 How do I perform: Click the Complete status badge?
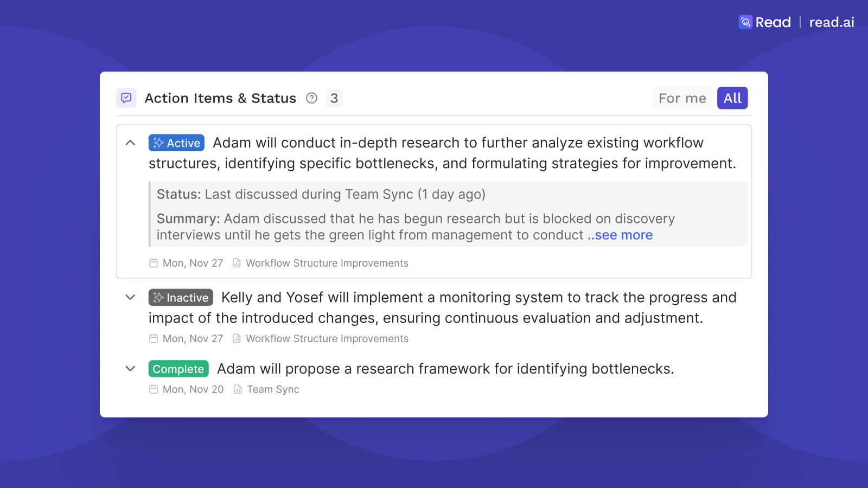[x=178, y=369]
